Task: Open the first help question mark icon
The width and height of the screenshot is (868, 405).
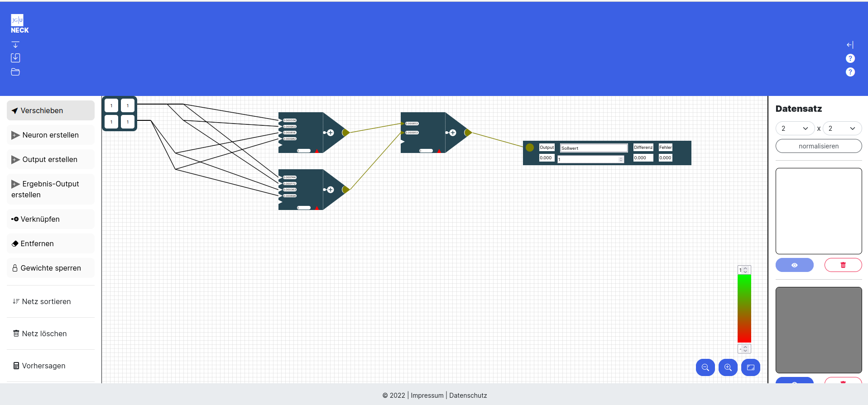Action: coord(850,58)
